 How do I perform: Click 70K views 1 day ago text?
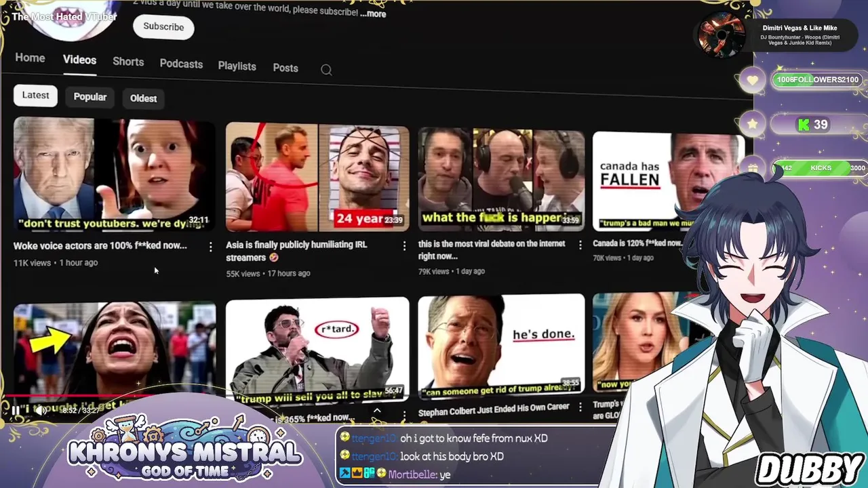point(623,258)
